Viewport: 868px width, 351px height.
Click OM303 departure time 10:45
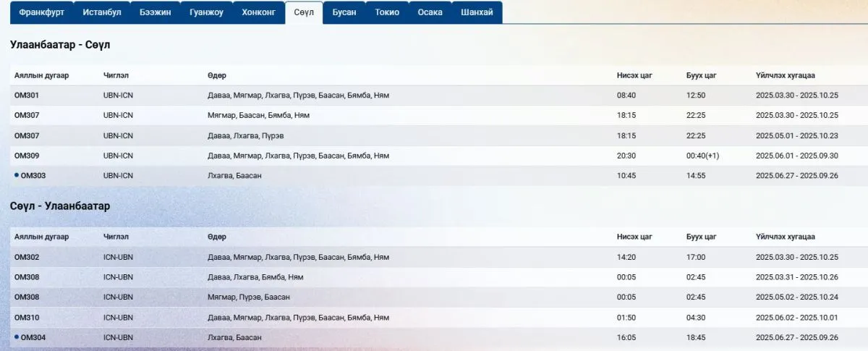626,176
